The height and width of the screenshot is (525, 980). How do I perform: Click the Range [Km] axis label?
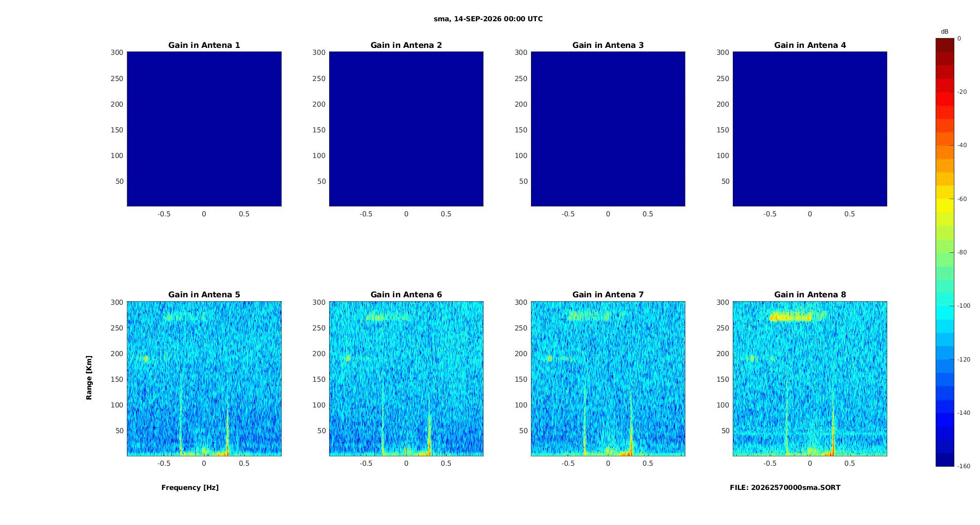(x=89, y=378)
